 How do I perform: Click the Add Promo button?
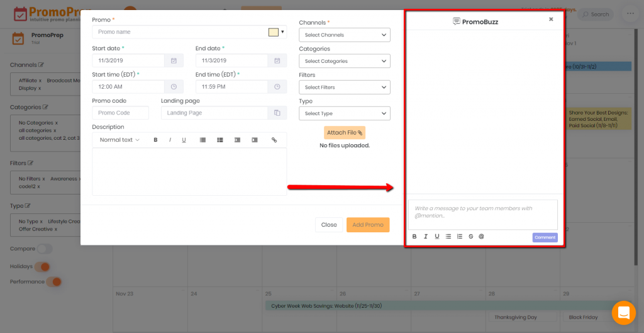point(368,225)
